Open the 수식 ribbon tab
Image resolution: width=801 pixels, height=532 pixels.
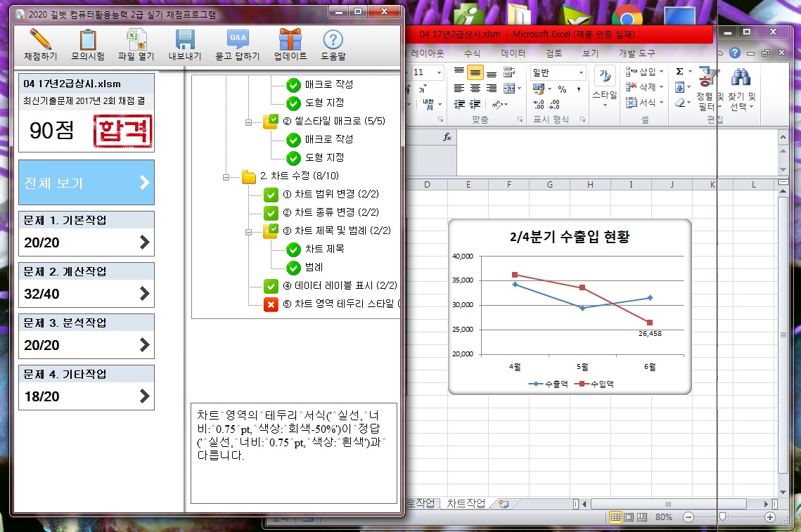click(472, 53)
